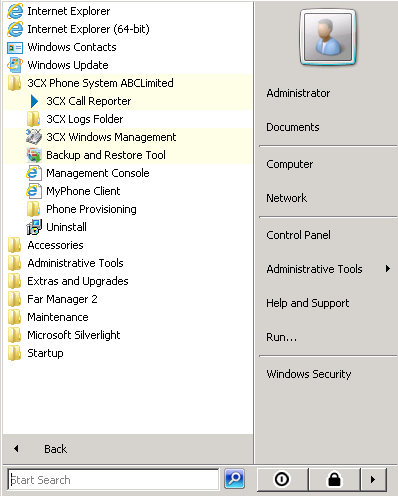Open Computer from right pane
This screenshot has height=496, width=398.
[289, 164]
